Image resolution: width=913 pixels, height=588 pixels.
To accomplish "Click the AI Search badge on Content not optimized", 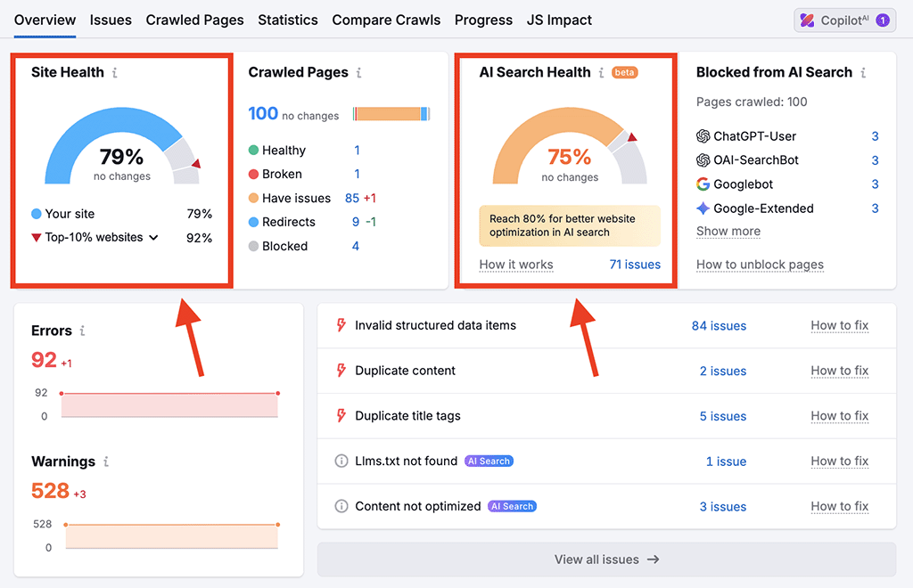I will [x=512, y=506].
